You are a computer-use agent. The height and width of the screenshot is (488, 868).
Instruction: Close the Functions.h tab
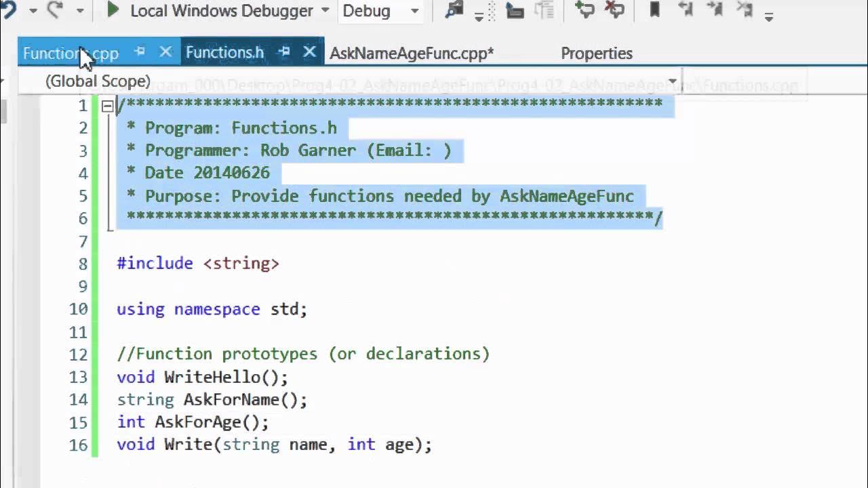coord(309,52)
